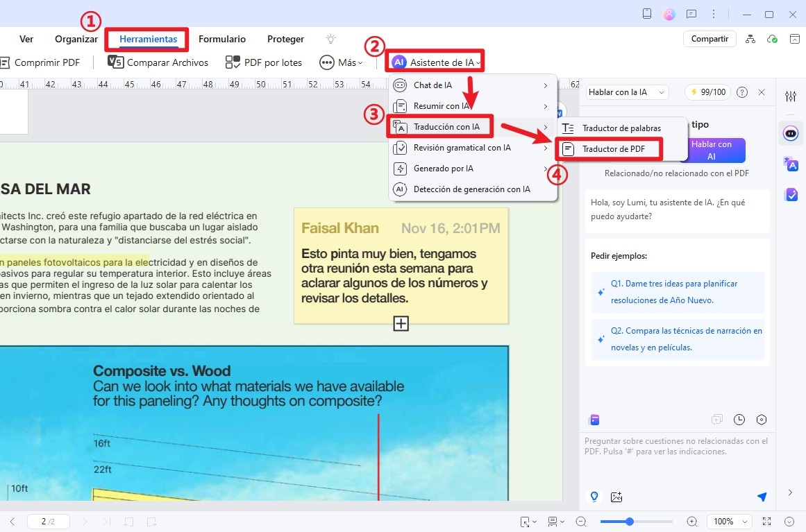Collapse right sidebar with arrow chevron
This screenshot has height=532, width=806.
pos(790,493)
